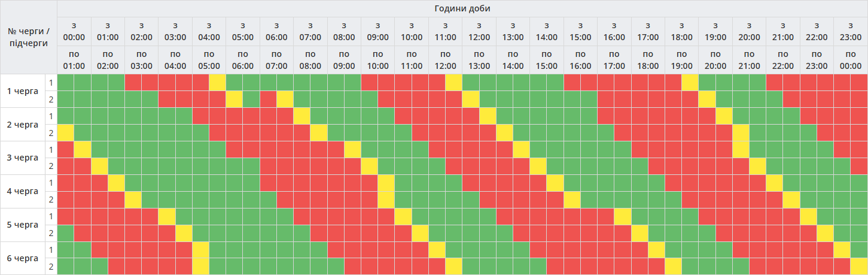Click first red cell in 1 черга subqueue 1

coord(133,83)
